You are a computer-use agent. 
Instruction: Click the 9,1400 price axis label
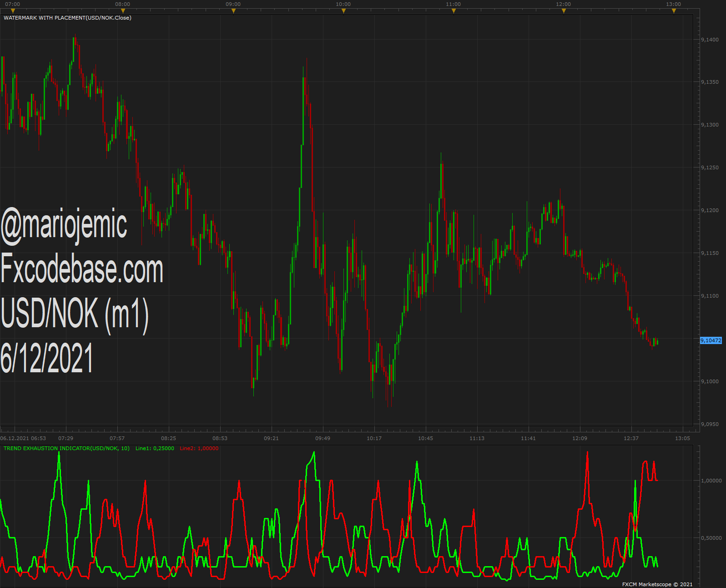[710, 40]
